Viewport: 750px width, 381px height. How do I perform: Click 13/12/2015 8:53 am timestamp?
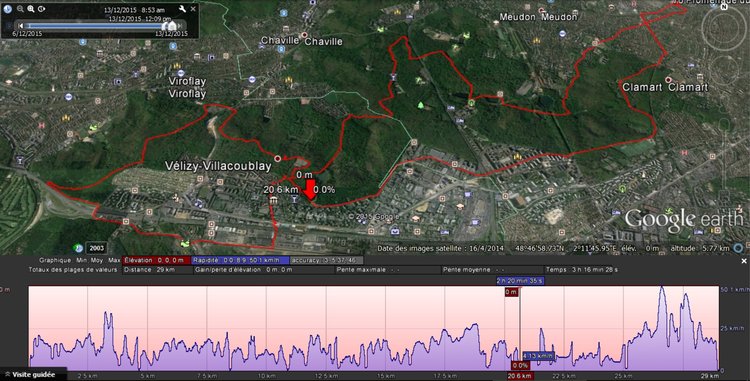pyautogui.click(x=134, y=10)
